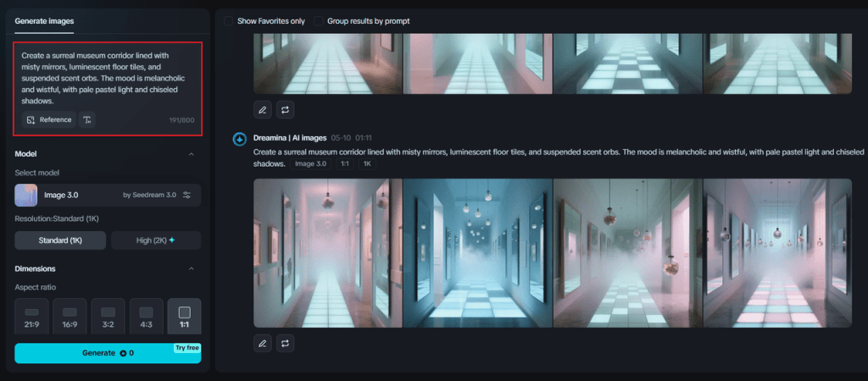The height and width of the screenshot is (381, 868).
Task: Choose the 21:9 aspect ratio
Action: [x=31, y=317]
